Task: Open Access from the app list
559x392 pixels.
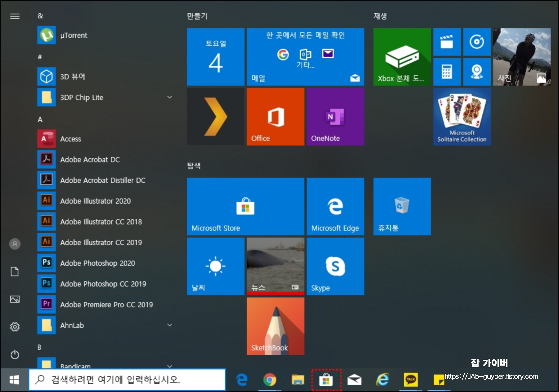Action: 106,139
